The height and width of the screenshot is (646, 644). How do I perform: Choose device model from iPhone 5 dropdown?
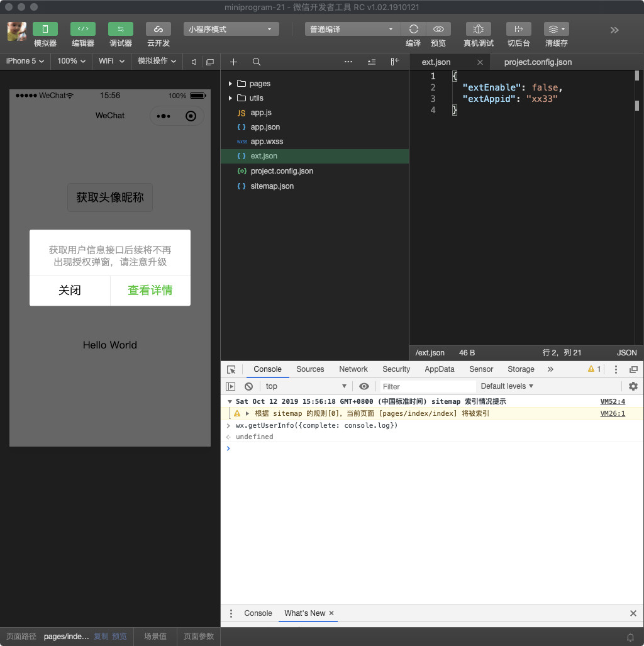point(25,62)
